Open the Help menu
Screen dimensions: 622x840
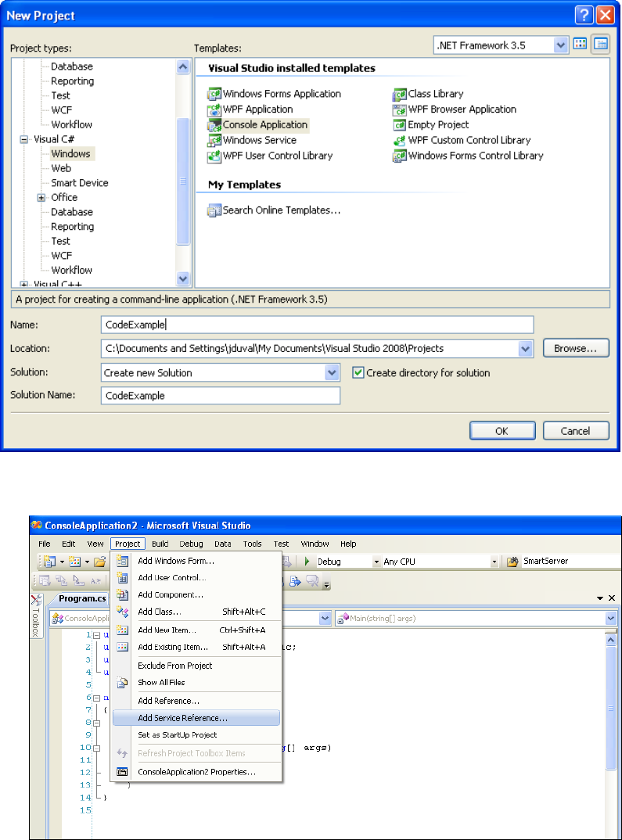[348, 544]
